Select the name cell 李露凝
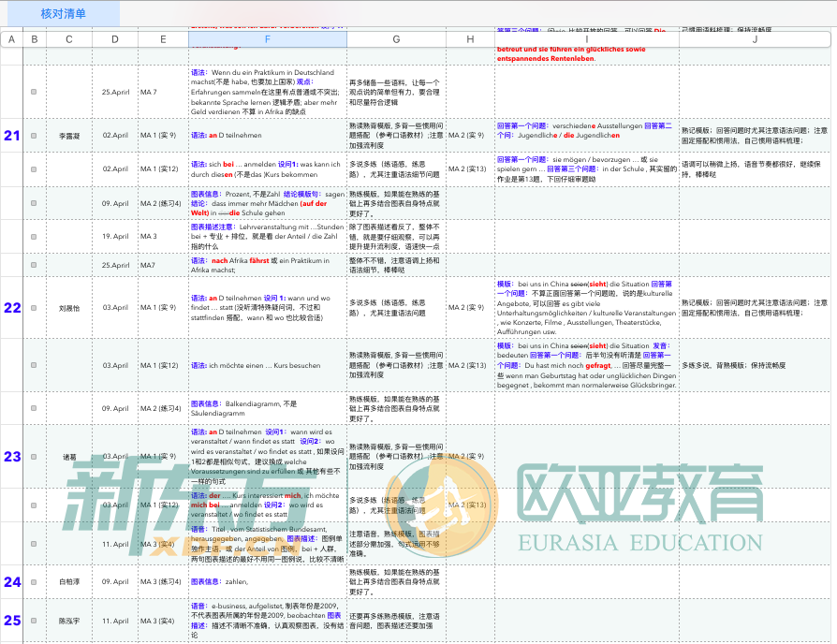The image size is (837, 644). coord(69,136)
